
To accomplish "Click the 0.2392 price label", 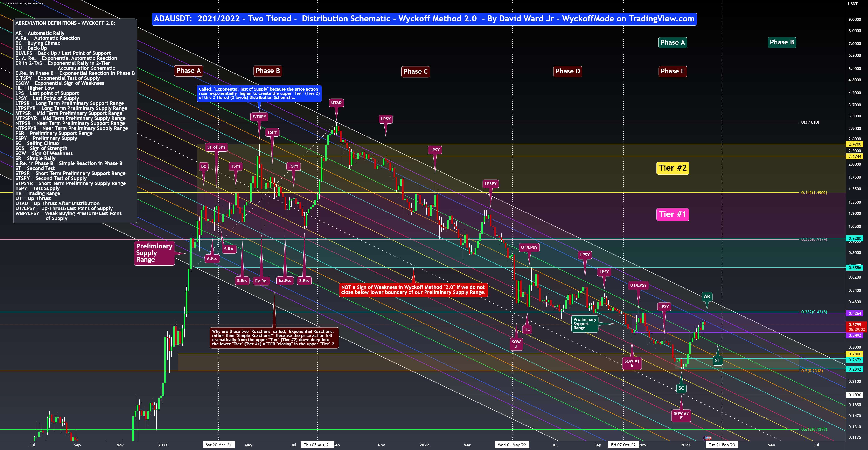I will [x=855, y=369].
